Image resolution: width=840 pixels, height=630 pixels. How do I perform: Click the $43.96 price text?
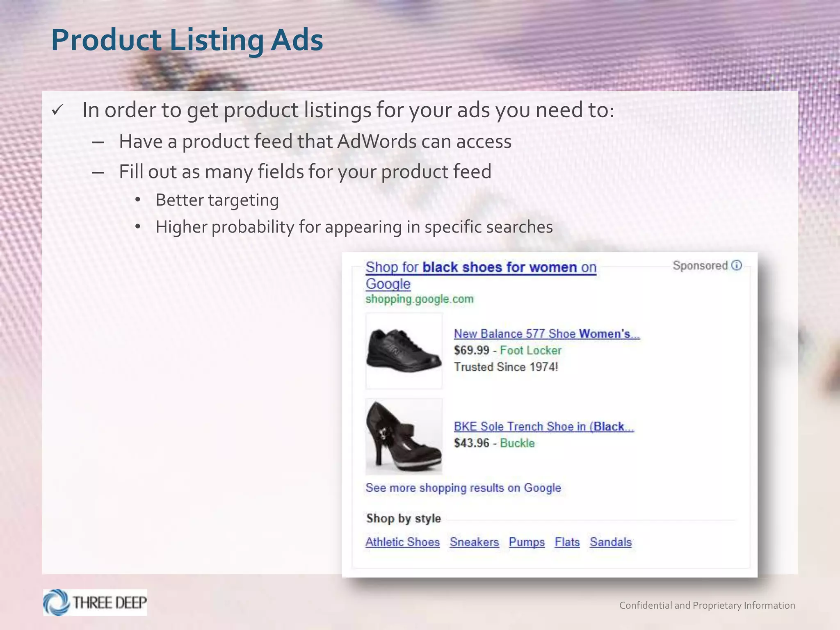[471, 443]
